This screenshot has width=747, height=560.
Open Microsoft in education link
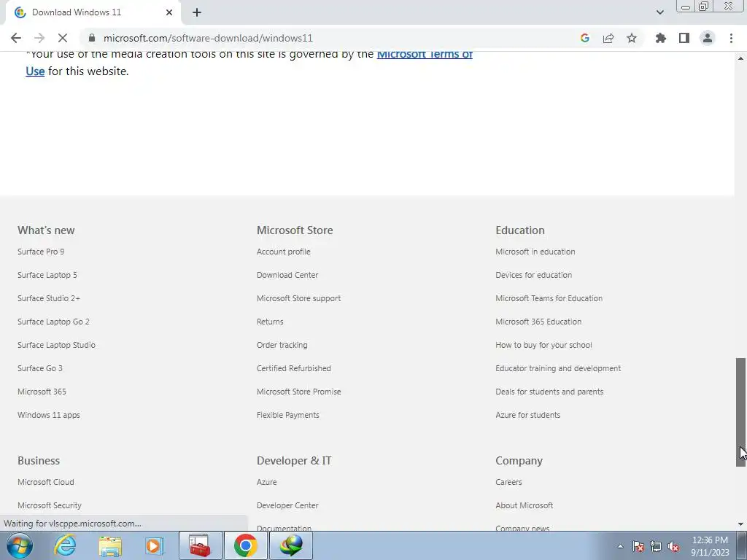pyautogui.click(x=535, y=252)
